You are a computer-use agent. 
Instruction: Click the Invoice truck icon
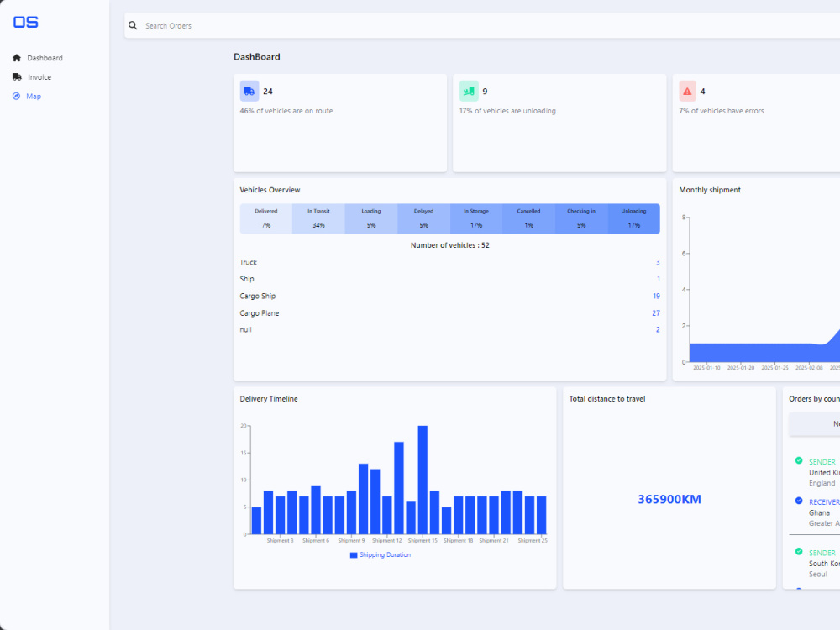coord(17,77)
